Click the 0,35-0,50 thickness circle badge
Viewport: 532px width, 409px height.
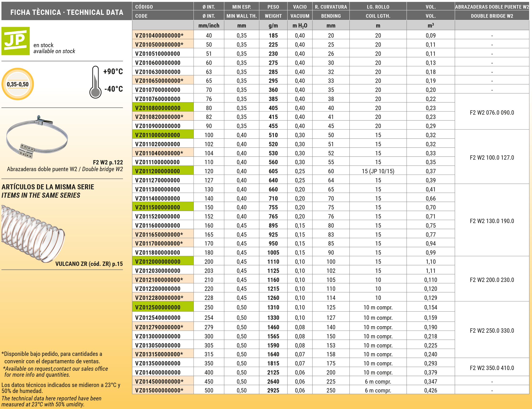pos(17,84)
